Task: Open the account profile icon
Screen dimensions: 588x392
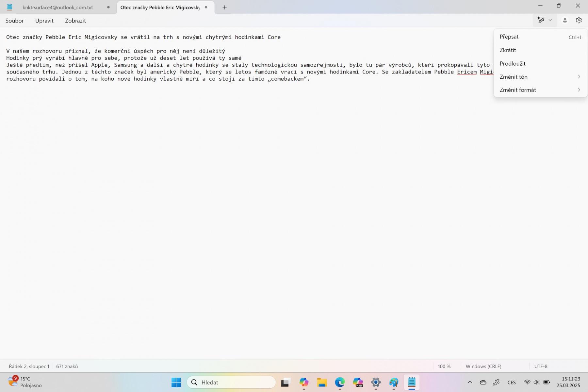Action: coord(564,20)
